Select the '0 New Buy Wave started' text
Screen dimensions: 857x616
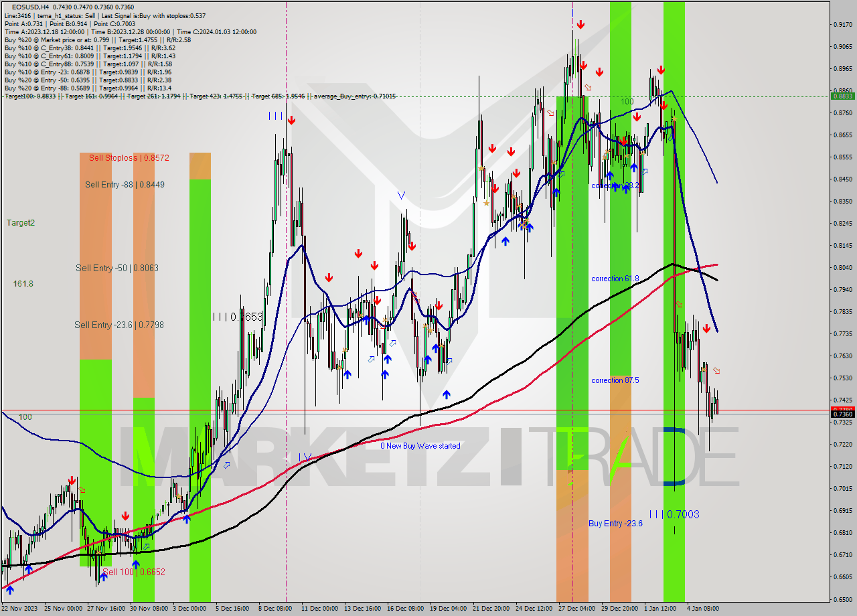420,446
